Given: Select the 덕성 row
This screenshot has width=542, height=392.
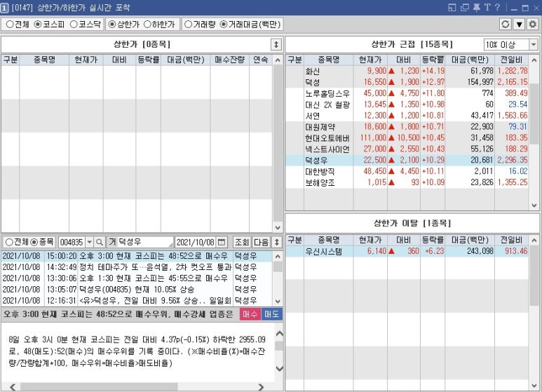Looking at the screenshot, I should click(x=407, y=82).
